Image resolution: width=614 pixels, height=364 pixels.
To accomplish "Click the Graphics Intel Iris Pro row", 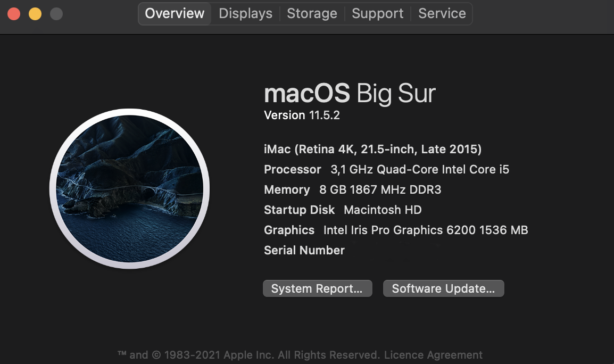I will click(396, 230).
